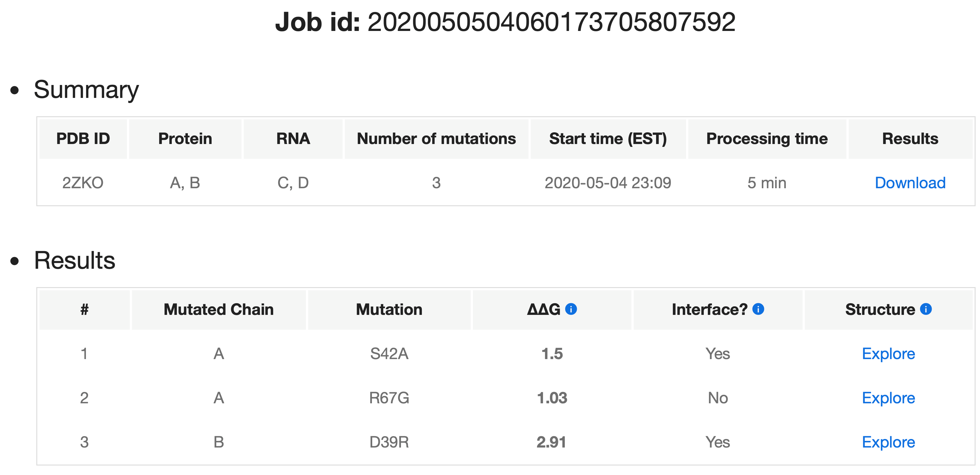Click the Number of mutations header
The image size is (980, 475).
coord(436,139)
